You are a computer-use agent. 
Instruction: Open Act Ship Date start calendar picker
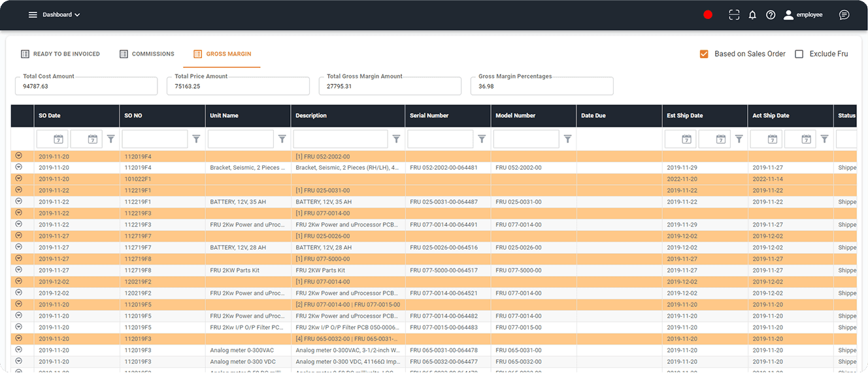point(772,139)
